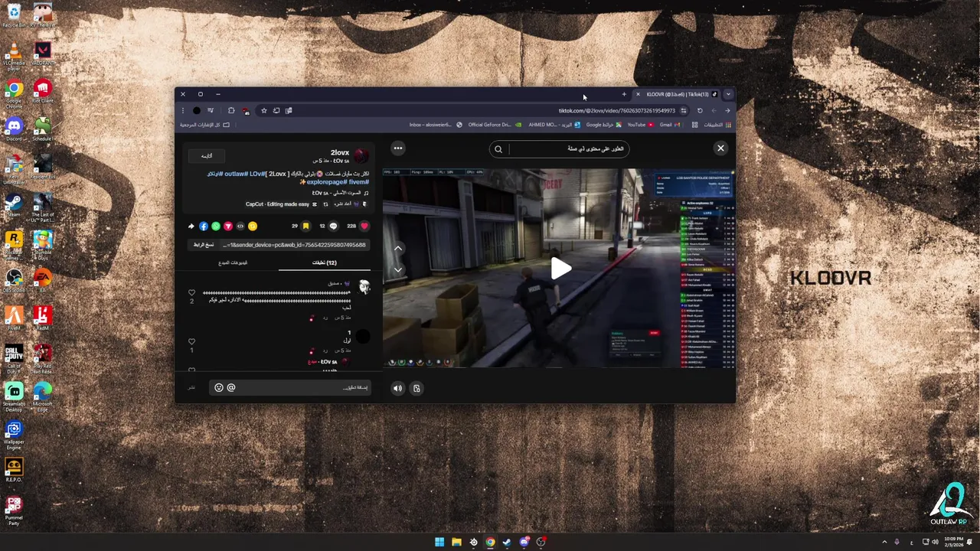Open File Explorer from the taskbar
This screenshot has width=980, height=551.
[x=456, y=542]
